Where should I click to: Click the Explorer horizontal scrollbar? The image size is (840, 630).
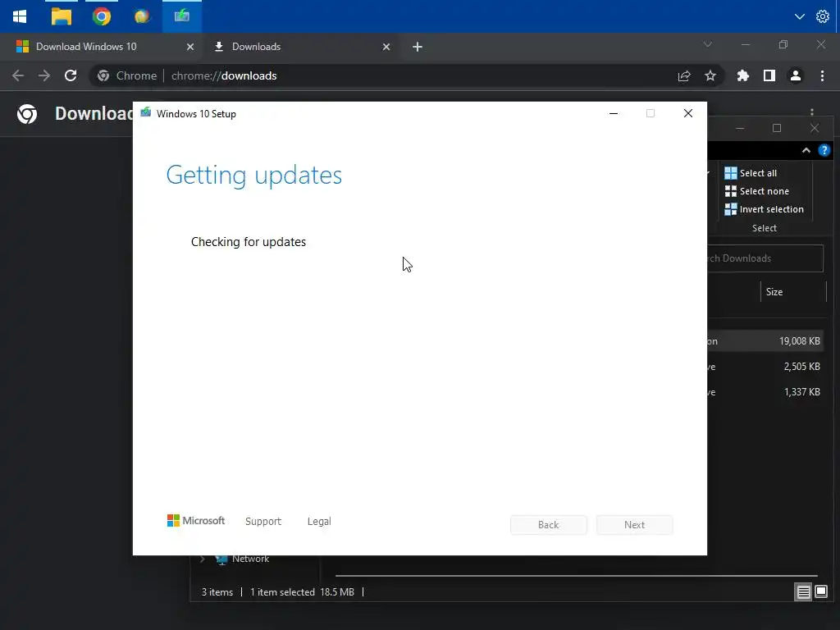click(577, 576)
